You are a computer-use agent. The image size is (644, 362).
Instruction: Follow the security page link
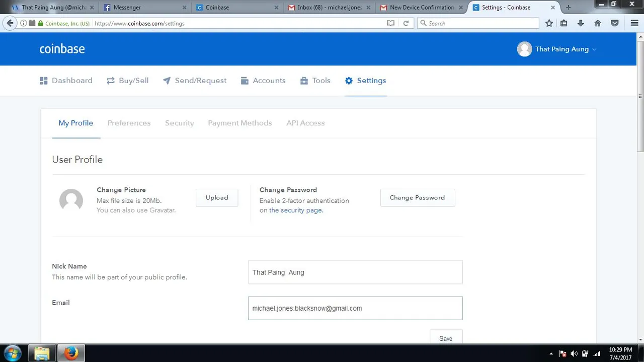coord(295,210)
